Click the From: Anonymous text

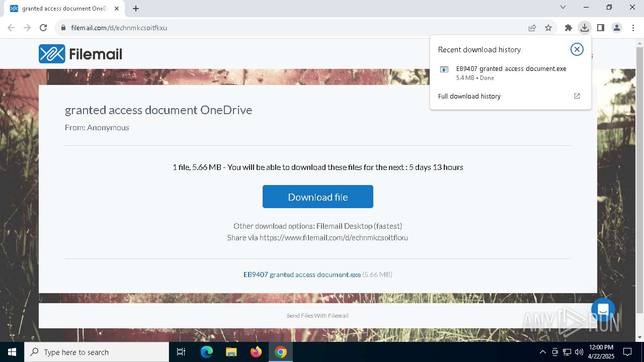click(x=97, y=128)
